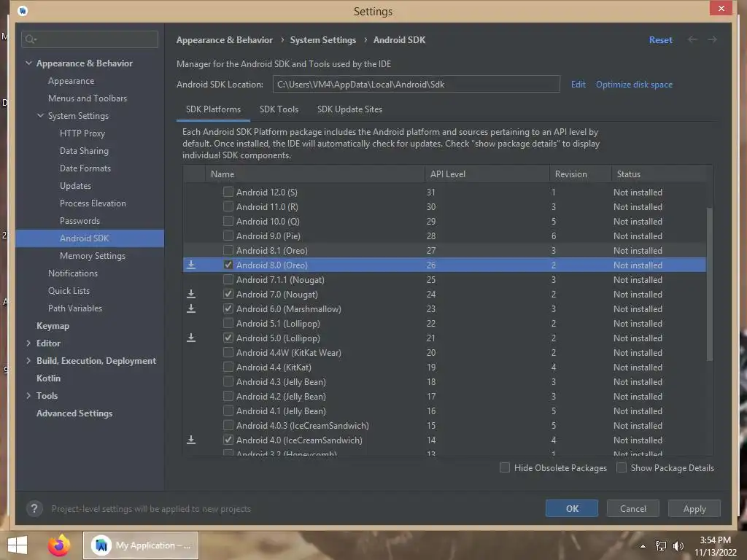Click the settings search field
747x560 pixels.
coord(90,39)
